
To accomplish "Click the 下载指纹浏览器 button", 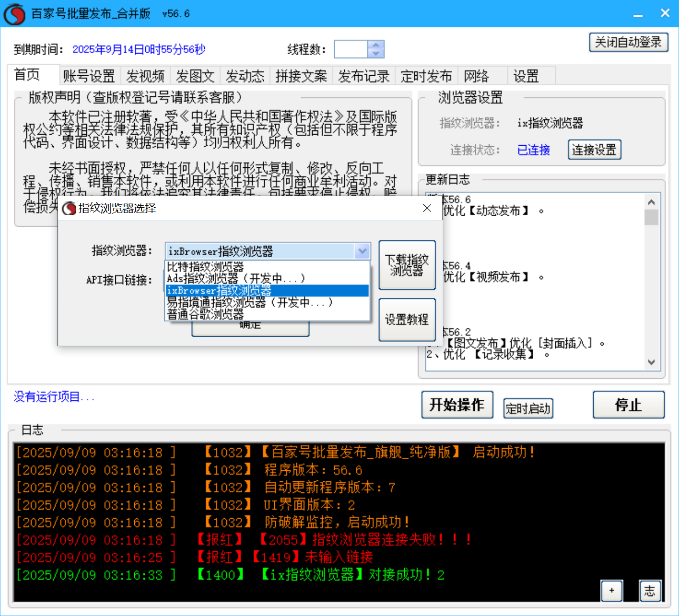I will (407, 265).
